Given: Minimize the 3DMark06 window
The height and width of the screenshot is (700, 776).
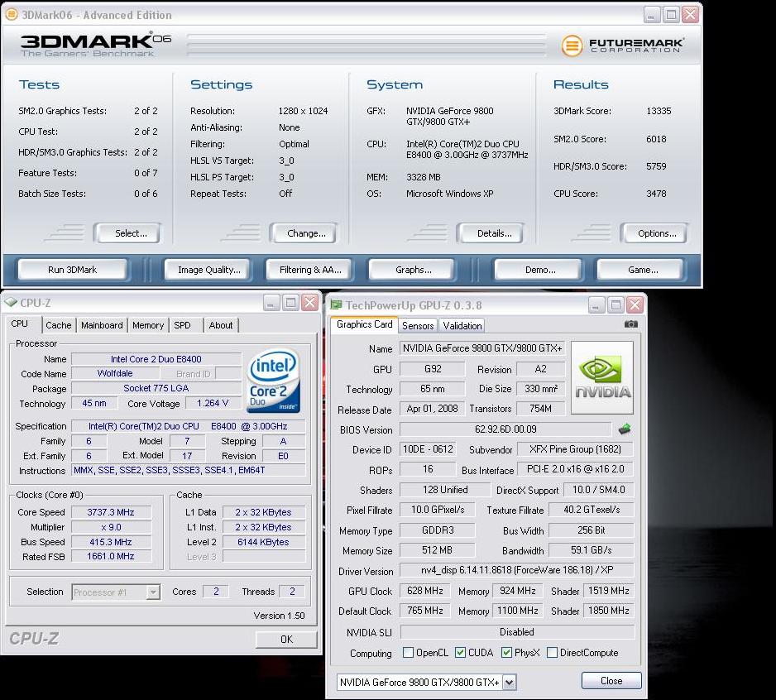Looking at the screenshot, I should click(x=652, y=14).
